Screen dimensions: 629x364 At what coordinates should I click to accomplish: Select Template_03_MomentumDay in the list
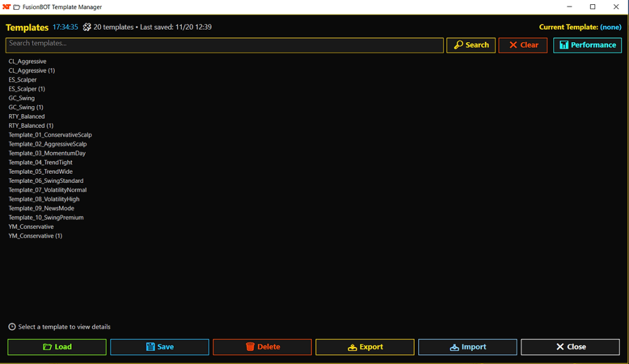[47, 153]
